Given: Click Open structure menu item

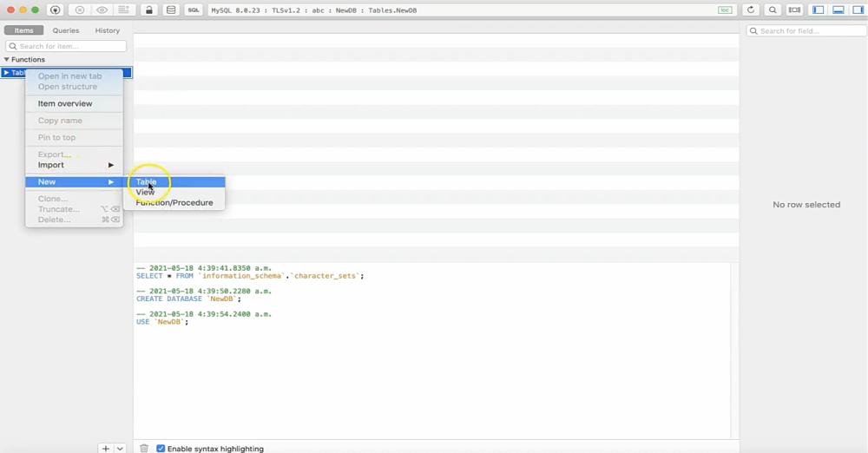Looking at the screenshot, I should pos(74,87).
